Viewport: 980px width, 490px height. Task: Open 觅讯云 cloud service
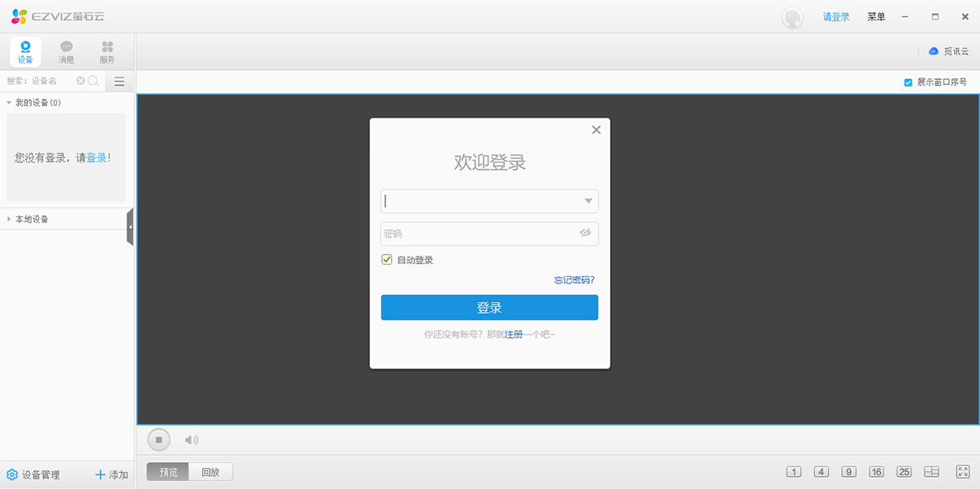[948, 51]
